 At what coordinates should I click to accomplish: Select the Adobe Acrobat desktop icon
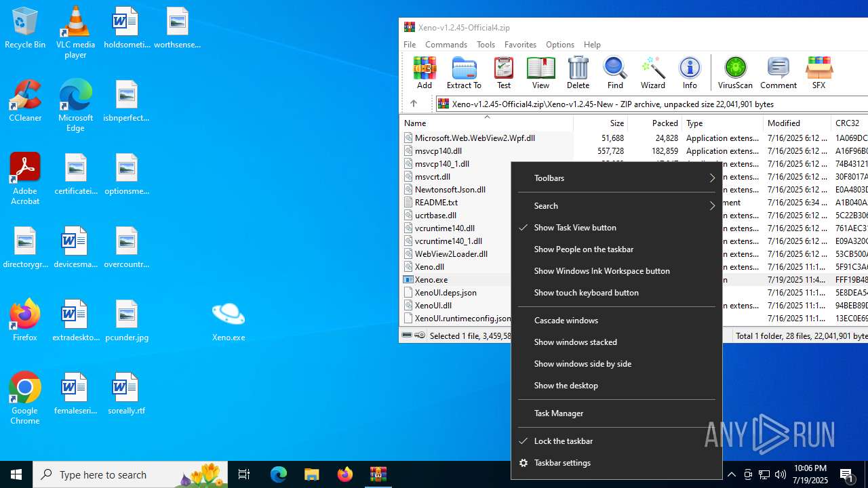tap(25, 179)
